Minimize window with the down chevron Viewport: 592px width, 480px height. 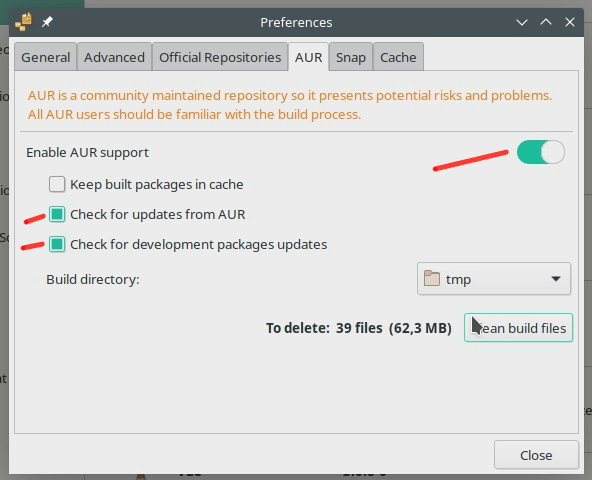tap(522, 22)
